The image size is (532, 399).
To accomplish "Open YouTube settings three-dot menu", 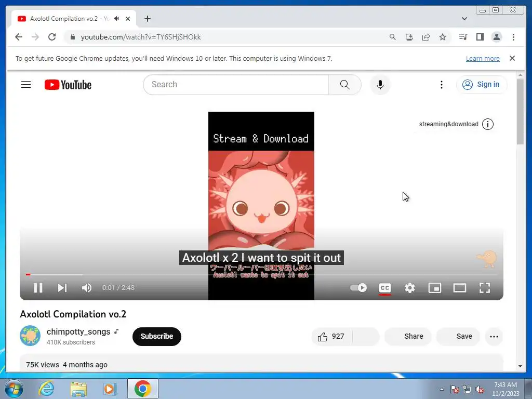I will 442,85.
